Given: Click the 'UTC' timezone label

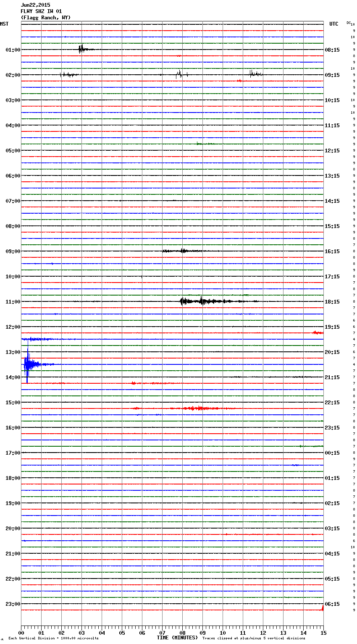Looking at the screenshot, I should 334,24.
